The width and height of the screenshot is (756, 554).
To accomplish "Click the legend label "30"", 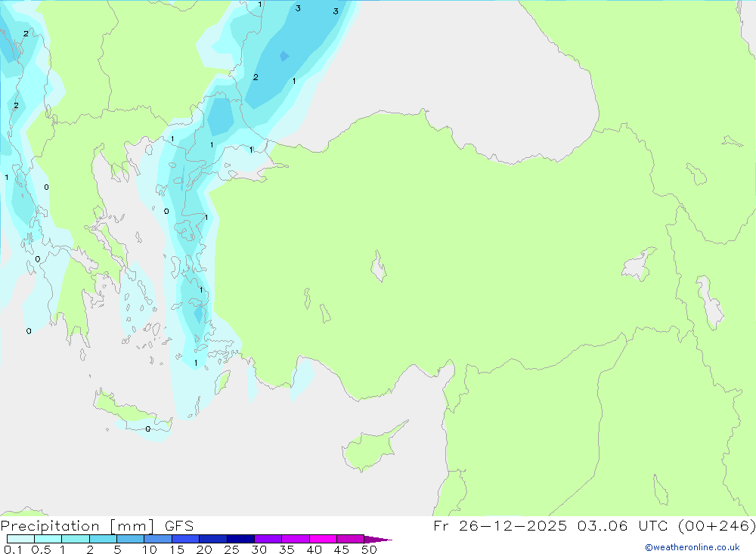I will (259, 549).
